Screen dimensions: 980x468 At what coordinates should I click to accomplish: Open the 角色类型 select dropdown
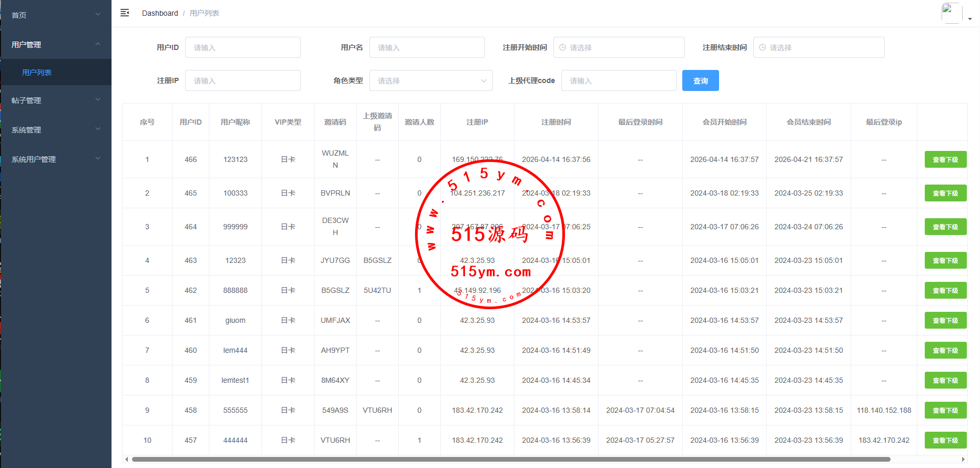430,80
